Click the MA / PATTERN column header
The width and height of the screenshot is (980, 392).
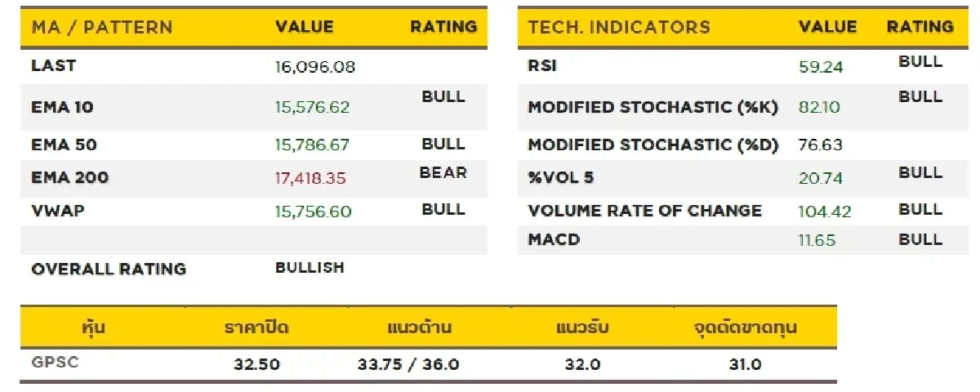click(102, 27)
